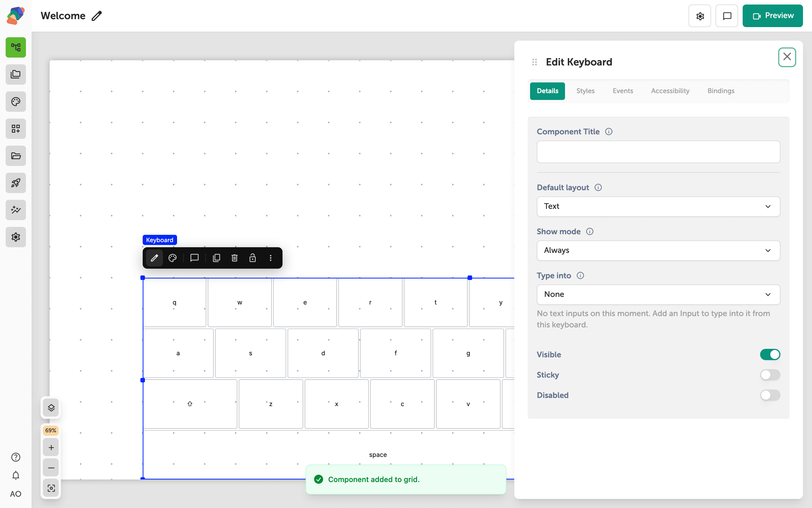Switch to the Accessibility tab

point(670,91)
